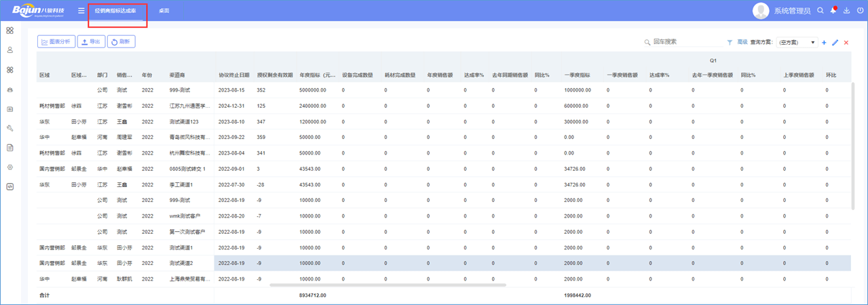The height and width of the screenshot is (305, 868).
Task: Click the 刷新 refresh button
Action: (121, 42)
